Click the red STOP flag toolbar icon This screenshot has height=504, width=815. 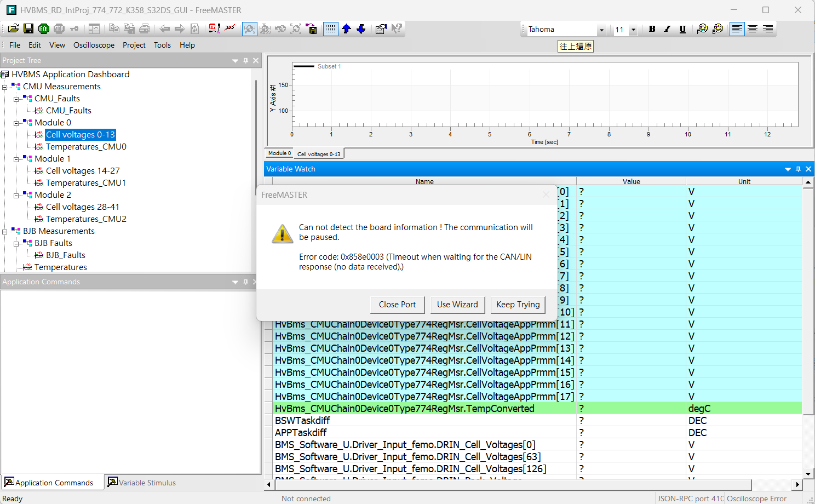[215, 29]
